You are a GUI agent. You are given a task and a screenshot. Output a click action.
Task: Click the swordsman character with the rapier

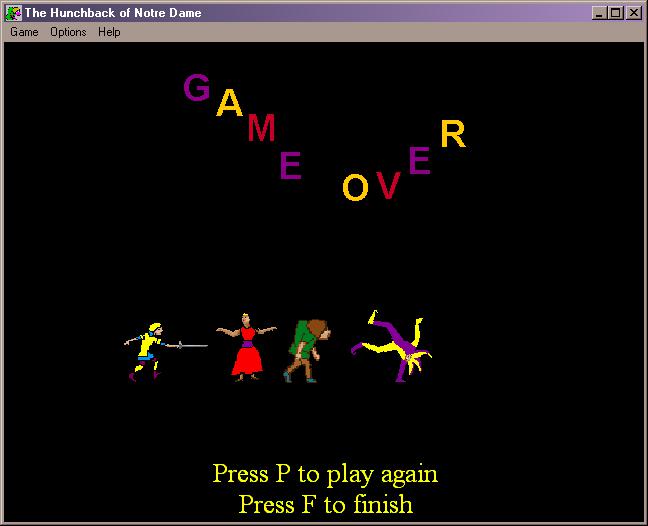(x=165, y=352)
